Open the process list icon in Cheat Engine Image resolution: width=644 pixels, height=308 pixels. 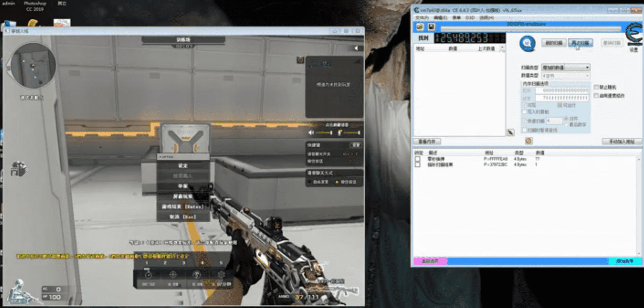(x=420, y=27)
